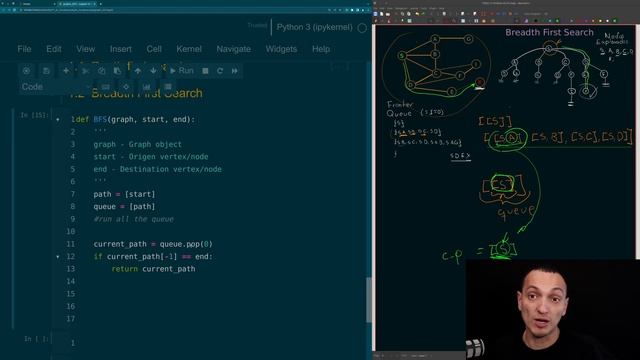Image resolution: width=640 pixels, height=360 pixels.
Task: Open command palette via keyboard icon
Action: 106,87
